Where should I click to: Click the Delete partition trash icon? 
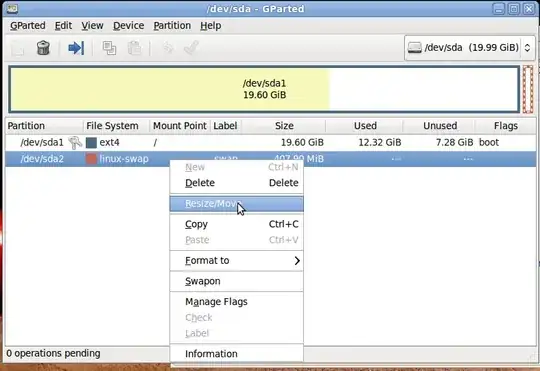[43, 48]
